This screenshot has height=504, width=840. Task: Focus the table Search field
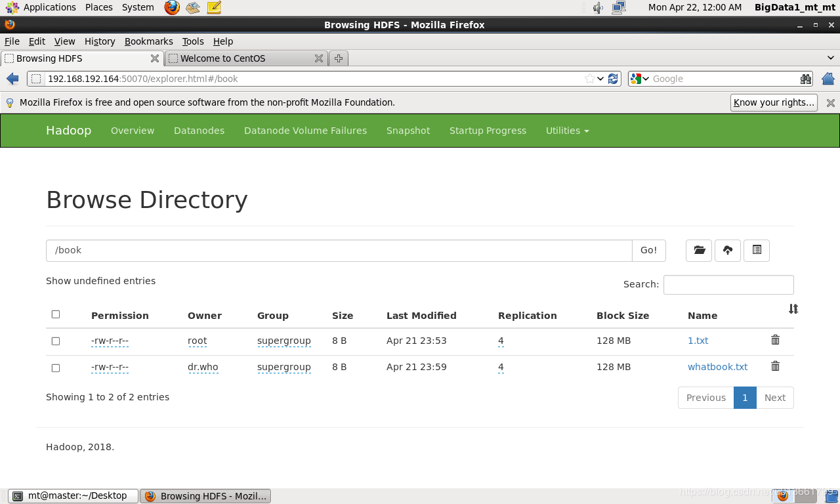click(728, 285)
